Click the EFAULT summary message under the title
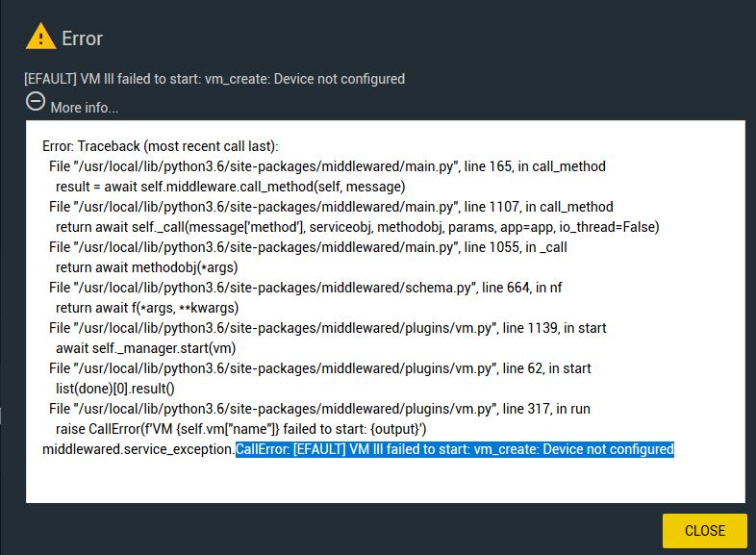This screenshot has height=555, width=756. [214, 79]
